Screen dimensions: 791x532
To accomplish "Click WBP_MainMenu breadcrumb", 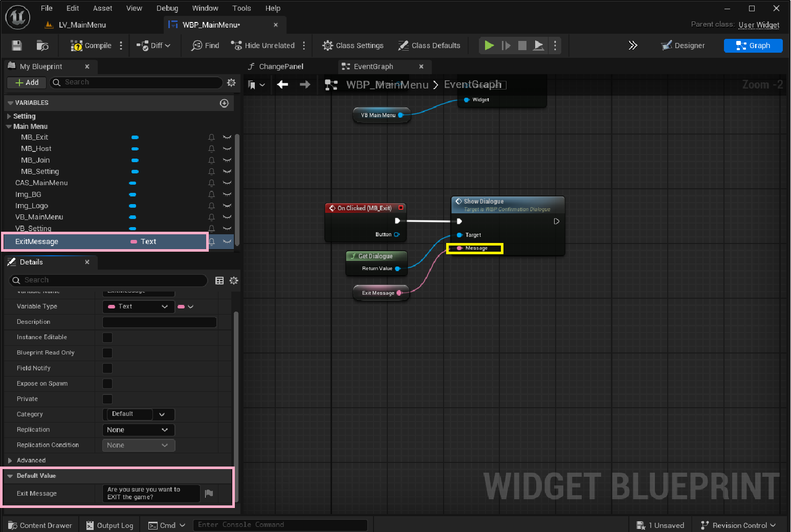I will click(387, 85).
